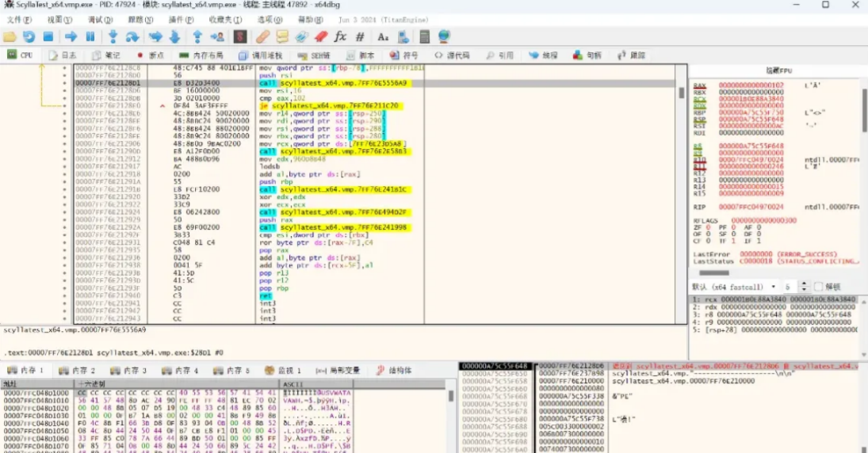Run to user code icon
Viewport: 868px width, 453px height.
217,37
